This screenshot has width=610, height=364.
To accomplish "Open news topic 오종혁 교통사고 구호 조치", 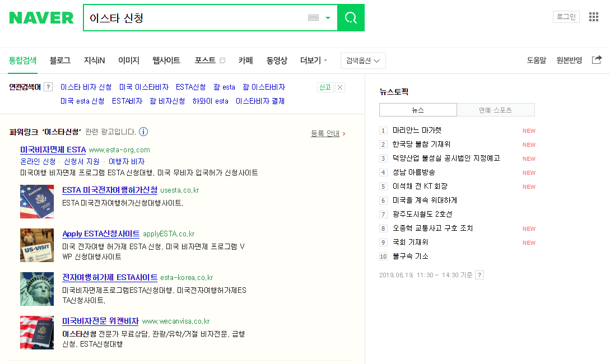I will [432, 228].
